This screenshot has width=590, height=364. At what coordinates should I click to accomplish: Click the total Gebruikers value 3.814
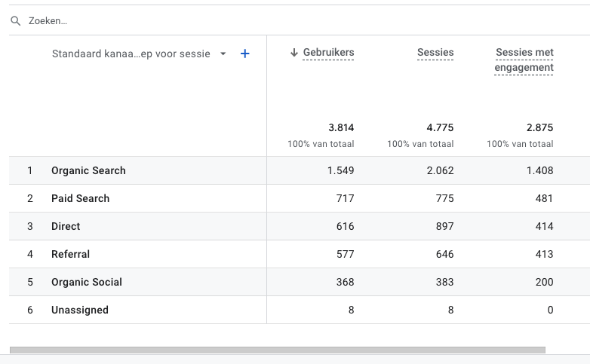coord(340,127)
